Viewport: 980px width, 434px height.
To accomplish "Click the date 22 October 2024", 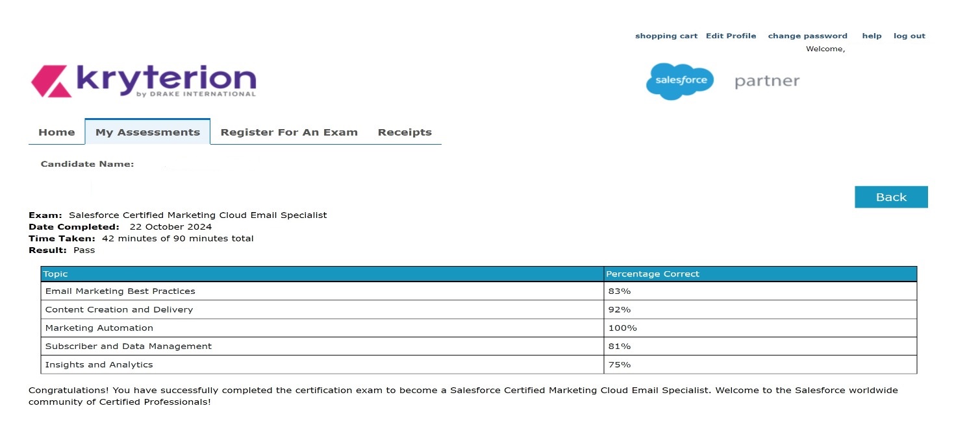I will [x=171, y=227].
